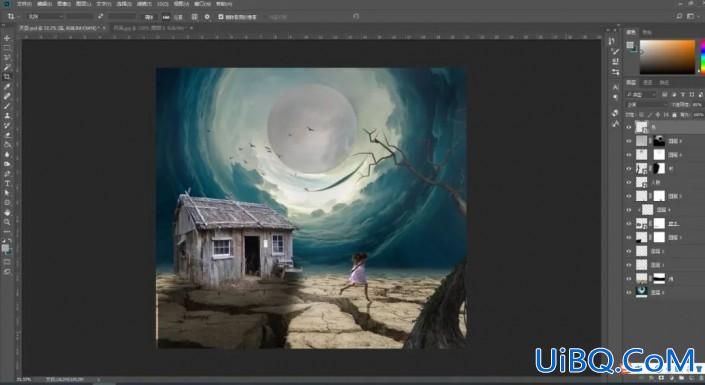Open the 3D menu
This screenshot has height=385, width=705.
point(163,4)
